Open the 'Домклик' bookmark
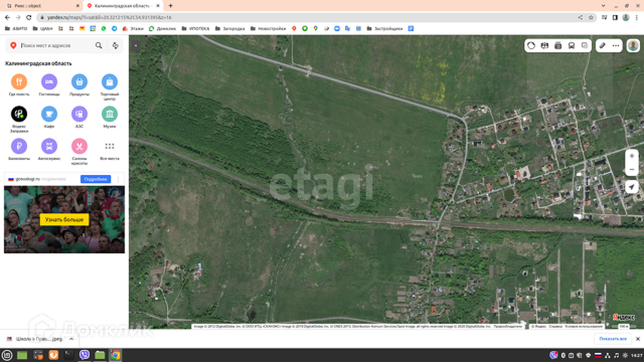Screen dimensions: 644x362 [162, 29]
